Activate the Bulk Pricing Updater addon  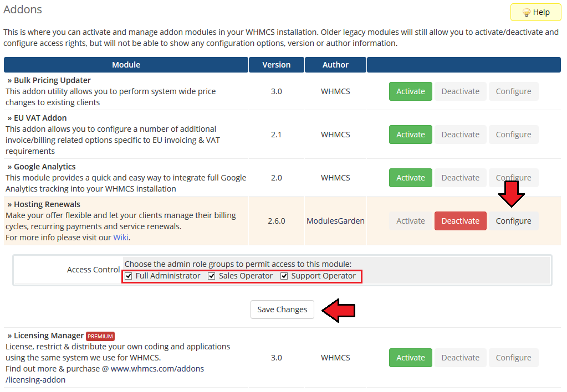click(411, 91)
